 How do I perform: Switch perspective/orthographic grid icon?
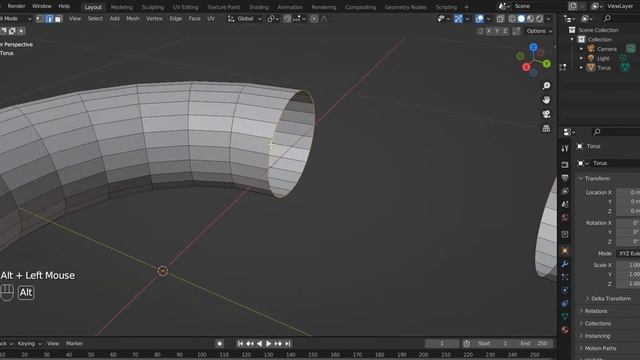pos(546,129)
